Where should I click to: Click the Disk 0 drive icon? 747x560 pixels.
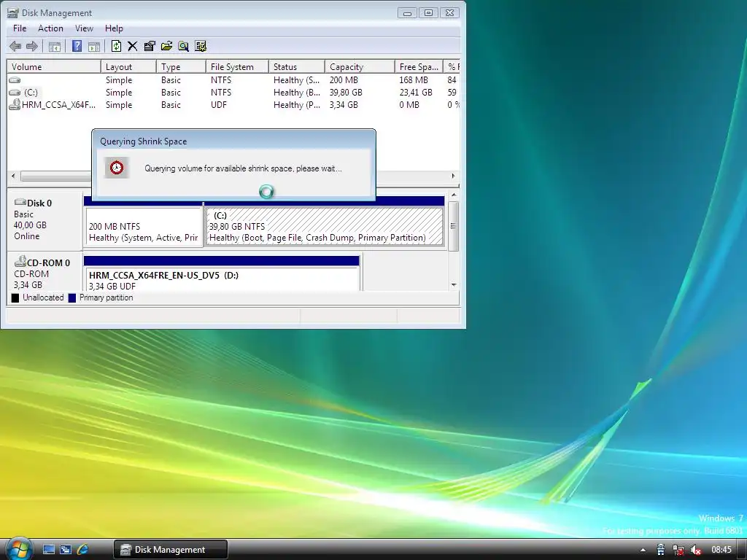[20, 202]
